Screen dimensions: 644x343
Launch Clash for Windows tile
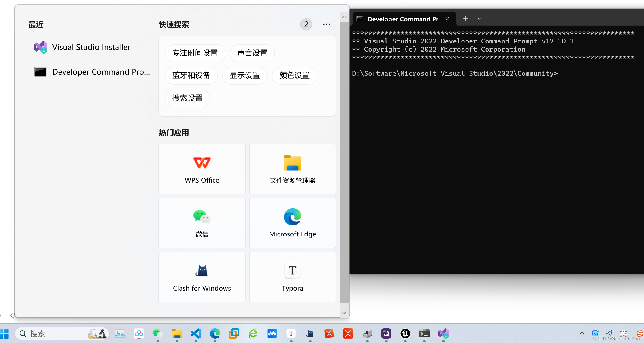[x=202, y=277]
